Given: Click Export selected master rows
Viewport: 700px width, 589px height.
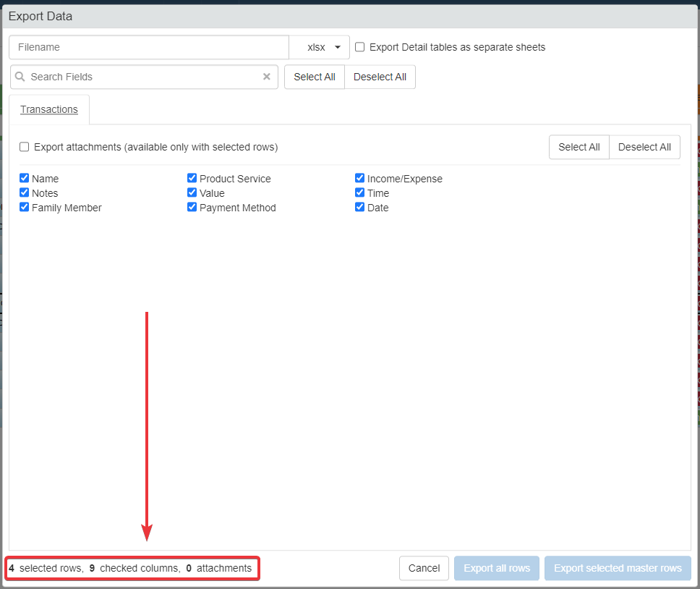Looking at the screenshot, I should (x=618, y=568).
